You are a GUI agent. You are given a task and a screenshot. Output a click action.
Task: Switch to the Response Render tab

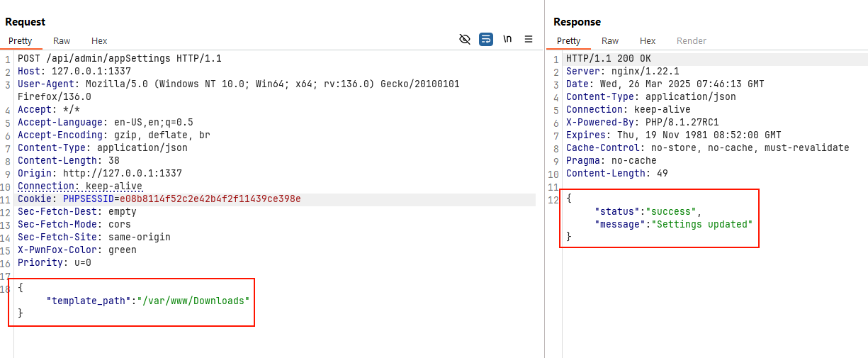692,41
